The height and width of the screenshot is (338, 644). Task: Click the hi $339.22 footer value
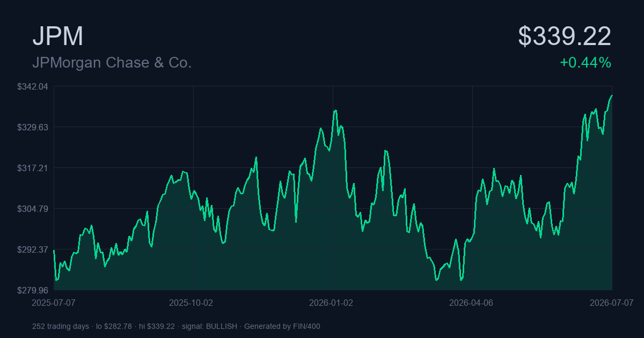coord(157,326)
